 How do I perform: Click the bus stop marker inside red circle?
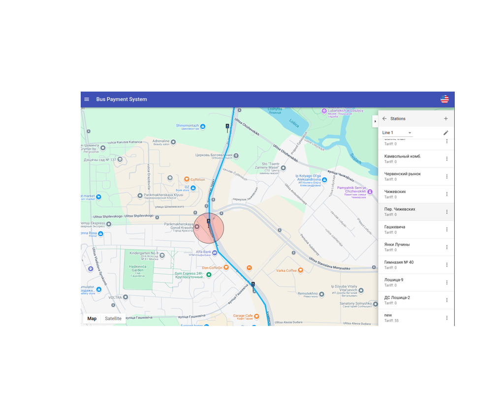pyautogui.click(x=209, y=221)
